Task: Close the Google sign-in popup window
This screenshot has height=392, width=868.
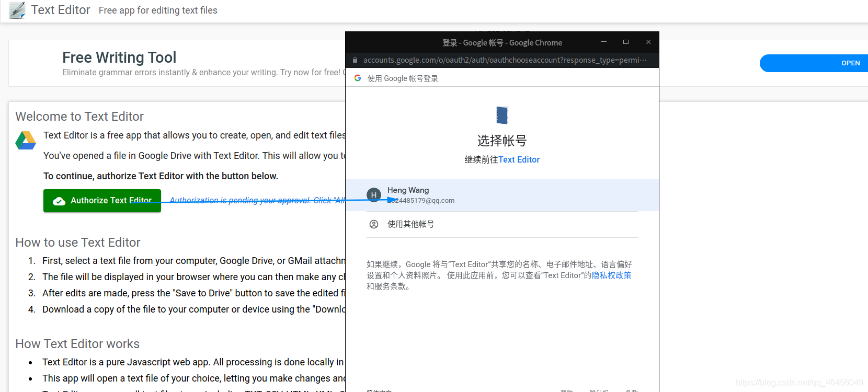Action: coord(648,42)
